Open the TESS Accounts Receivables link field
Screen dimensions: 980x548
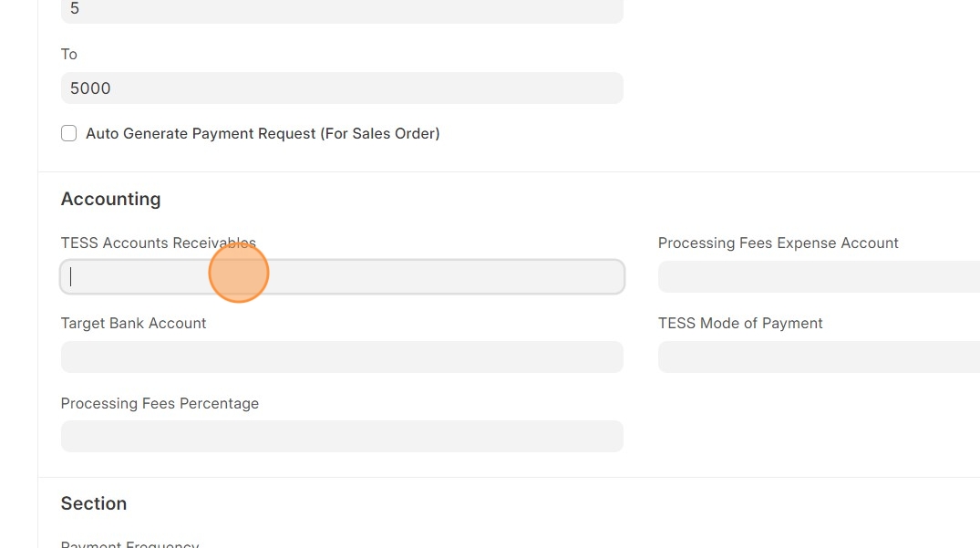342,277
